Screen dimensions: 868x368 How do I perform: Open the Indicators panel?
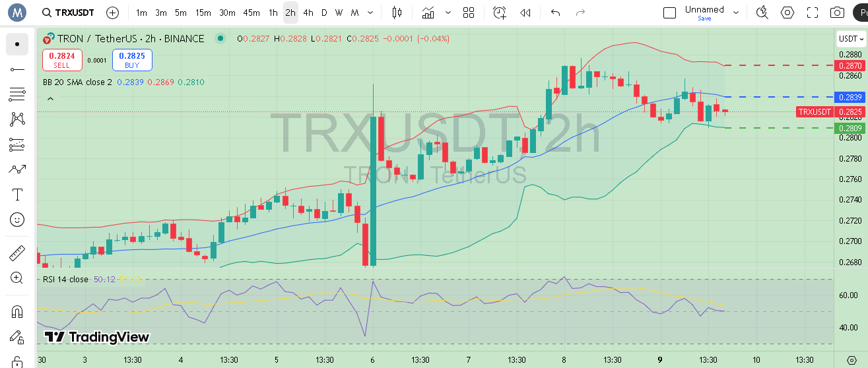pyautogui.click(x=428, y=13)
